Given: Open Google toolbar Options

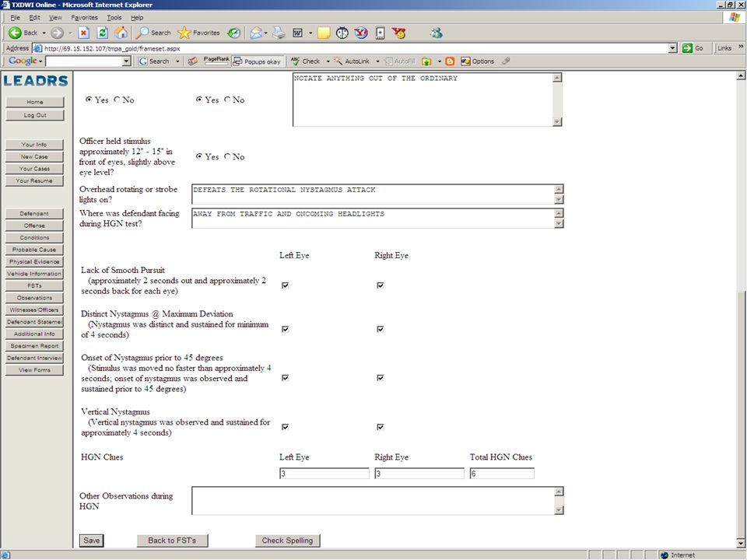Looking at the screenshot, I should 477,61.
